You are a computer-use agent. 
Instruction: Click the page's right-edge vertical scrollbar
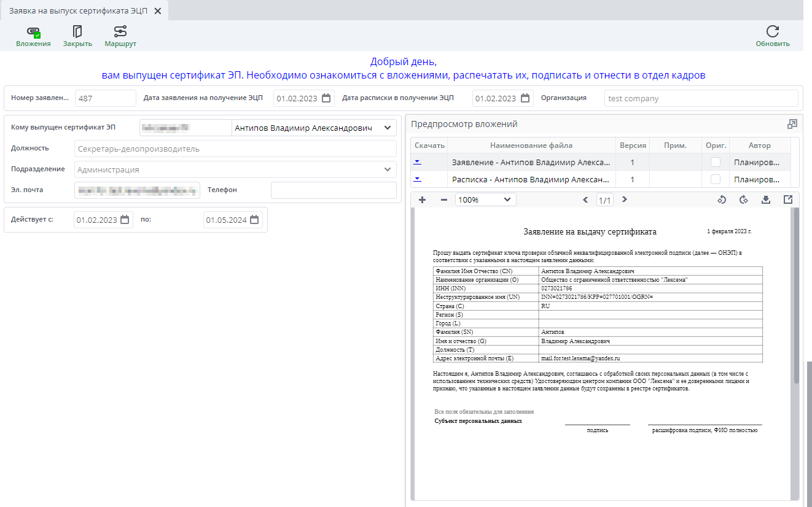[x=810, y=434]
